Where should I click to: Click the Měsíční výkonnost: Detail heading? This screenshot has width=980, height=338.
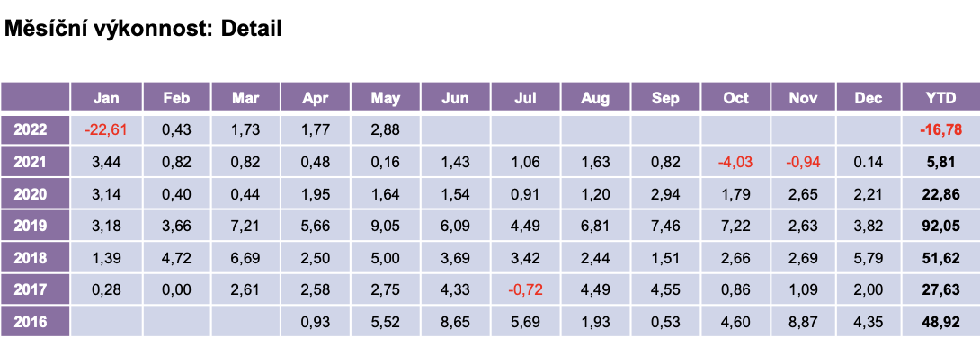point(143,29)
